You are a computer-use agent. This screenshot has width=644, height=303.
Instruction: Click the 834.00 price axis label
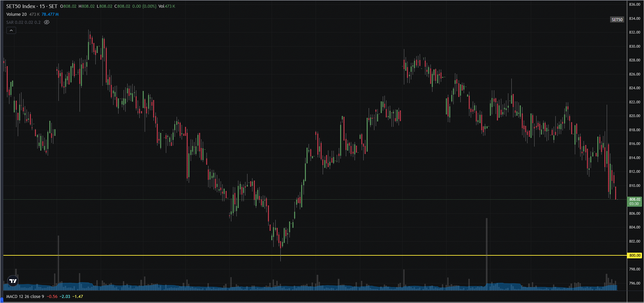pos(635,18)
